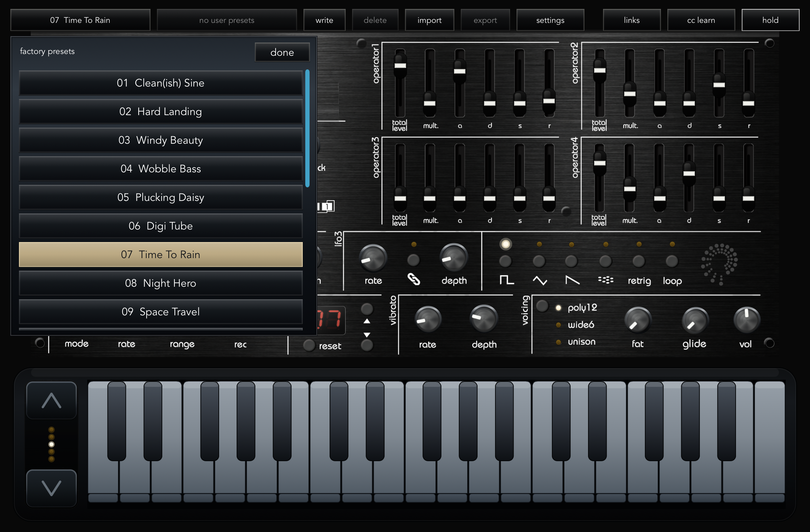
Task: Click the voicing mode selector button
Action: 542,306
